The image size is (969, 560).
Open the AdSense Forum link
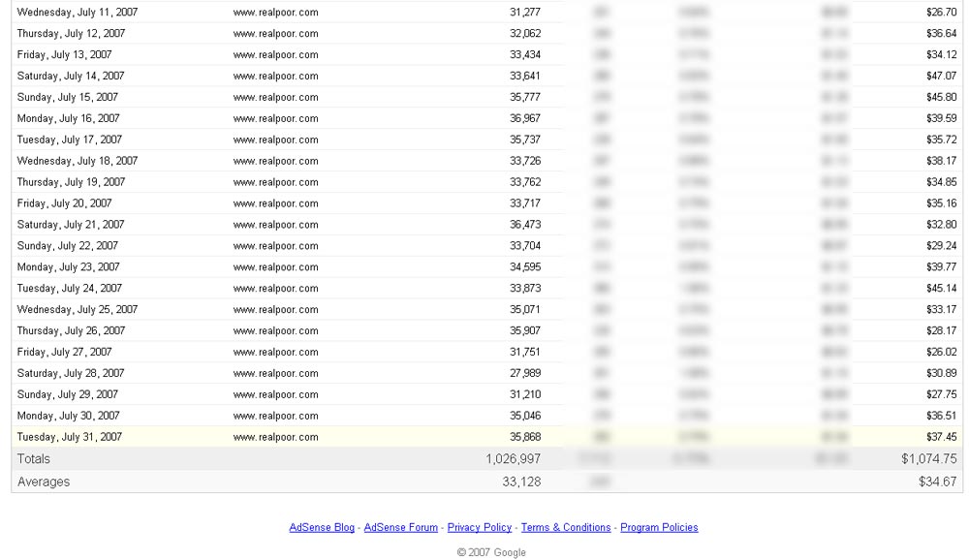coord(400,528)
